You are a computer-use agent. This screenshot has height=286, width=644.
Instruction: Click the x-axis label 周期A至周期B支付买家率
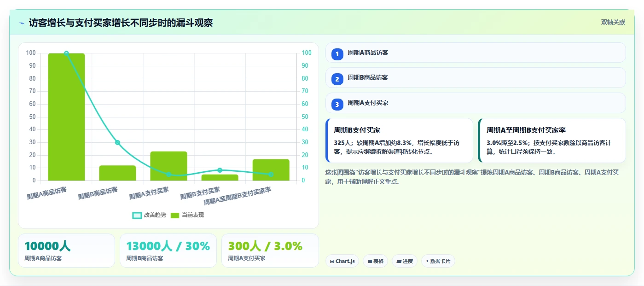coord(238,197)
